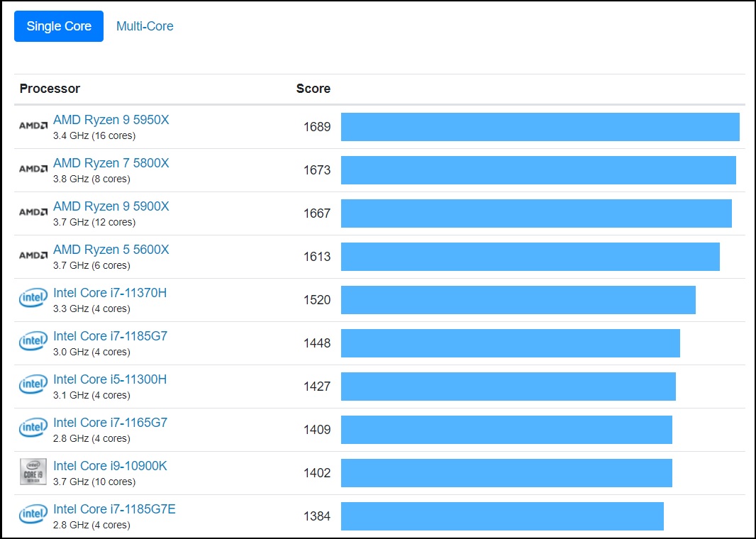
Task: Click the Processor column header
Action: [x=50, y=89]
